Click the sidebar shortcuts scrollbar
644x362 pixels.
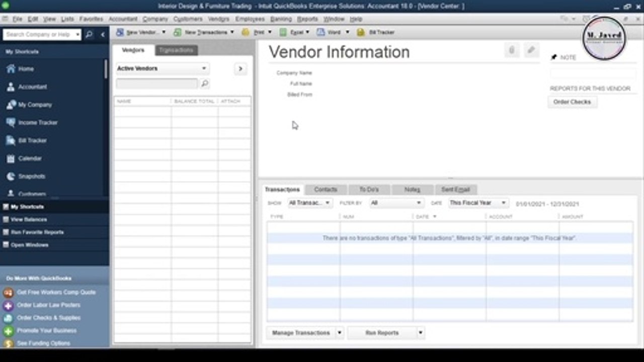click(x=106, y=69)
